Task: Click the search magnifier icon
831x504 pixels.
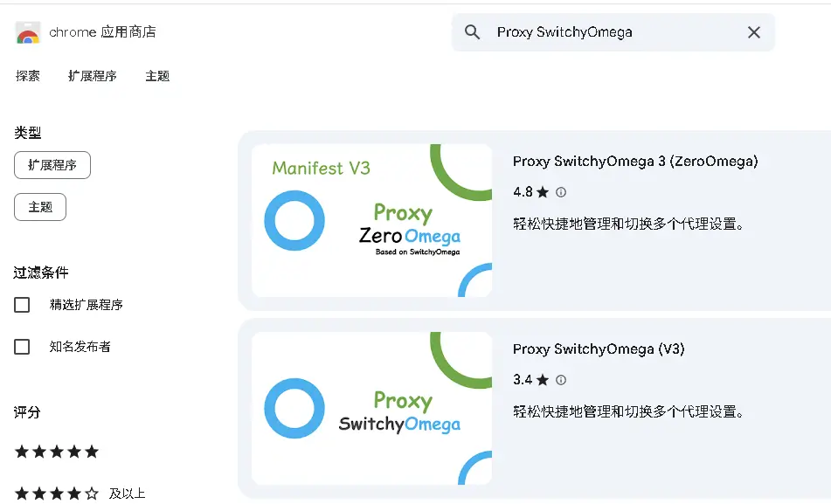Action: (473, 32)
